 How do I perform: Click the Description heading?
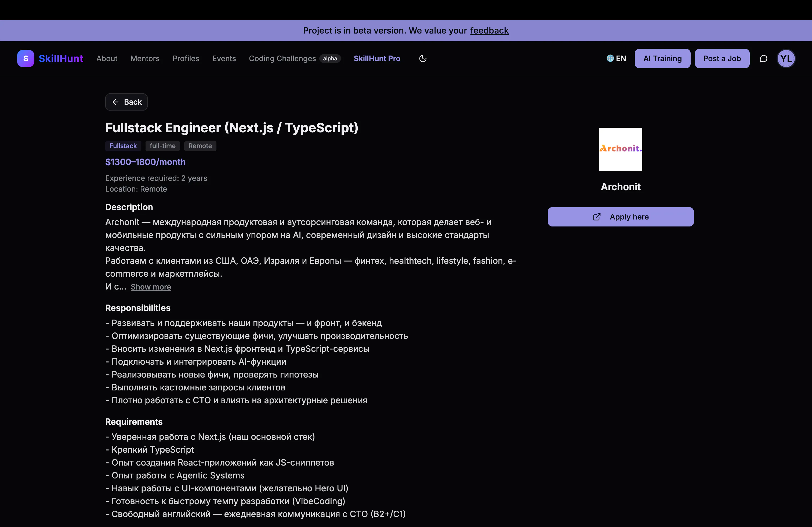(129, 207)
